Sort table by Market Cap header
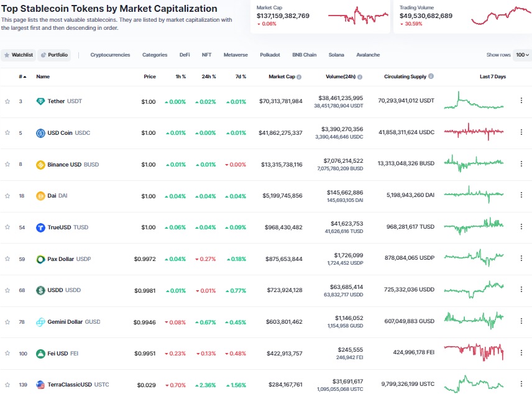 tap(282, 76)
